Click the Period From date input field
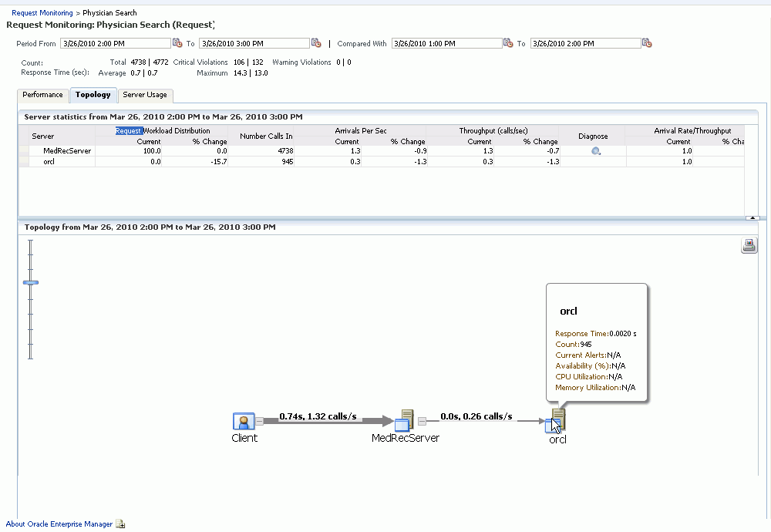 point(116,43)
